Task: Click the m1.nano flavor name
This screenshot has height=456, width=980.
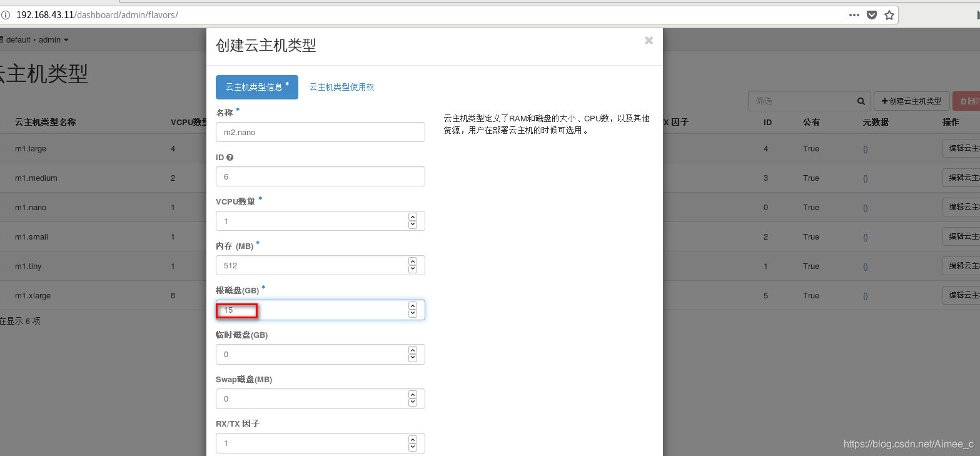Action: (x=31, y=208)
